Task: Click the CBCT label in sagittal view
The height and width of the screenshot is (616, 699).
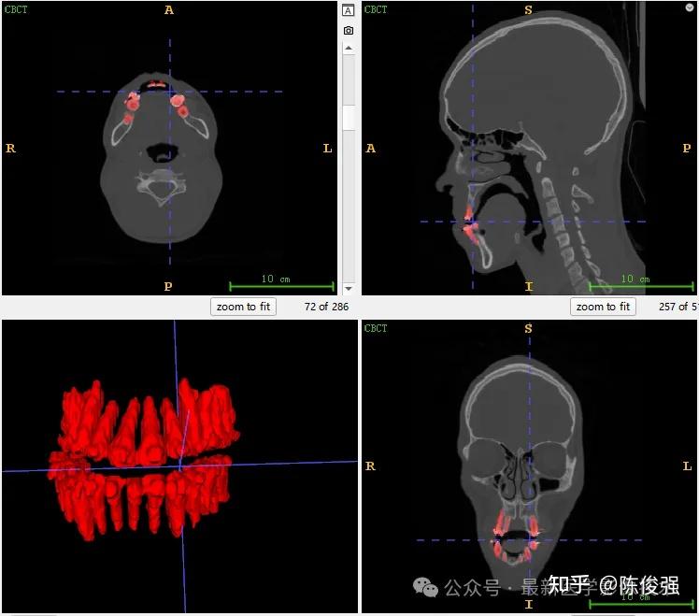Action: (x=376, y=9)
